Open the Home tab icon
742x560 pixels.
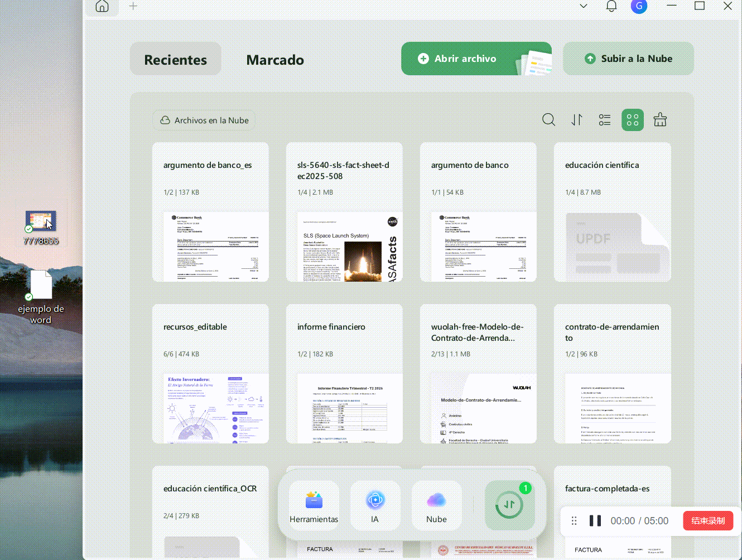[102, 6]
